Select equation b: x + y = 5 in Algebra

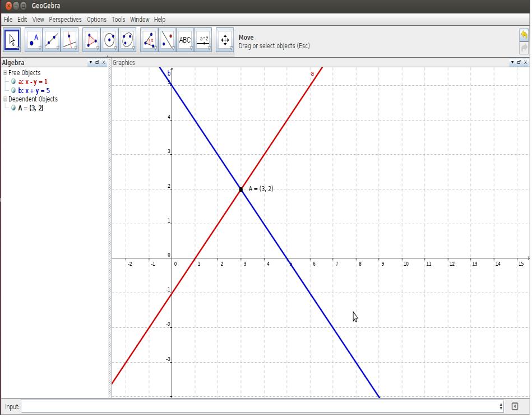34,91
